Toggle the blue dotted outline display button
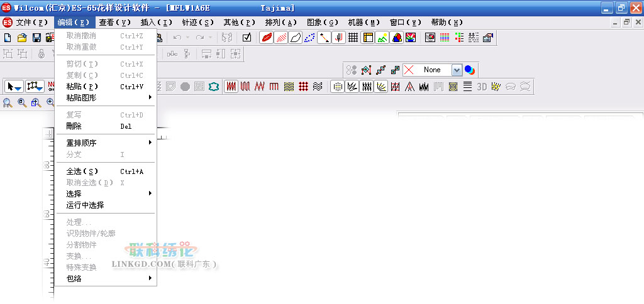Image resolution: width=644 pixels, height=304 pixels. (309, 38)
